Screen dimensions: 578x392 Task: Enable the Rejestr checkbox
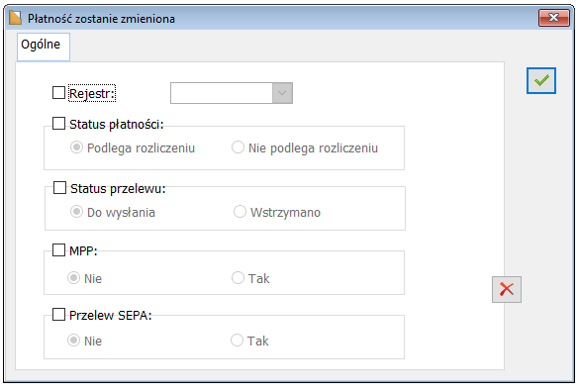pos(58,93)
